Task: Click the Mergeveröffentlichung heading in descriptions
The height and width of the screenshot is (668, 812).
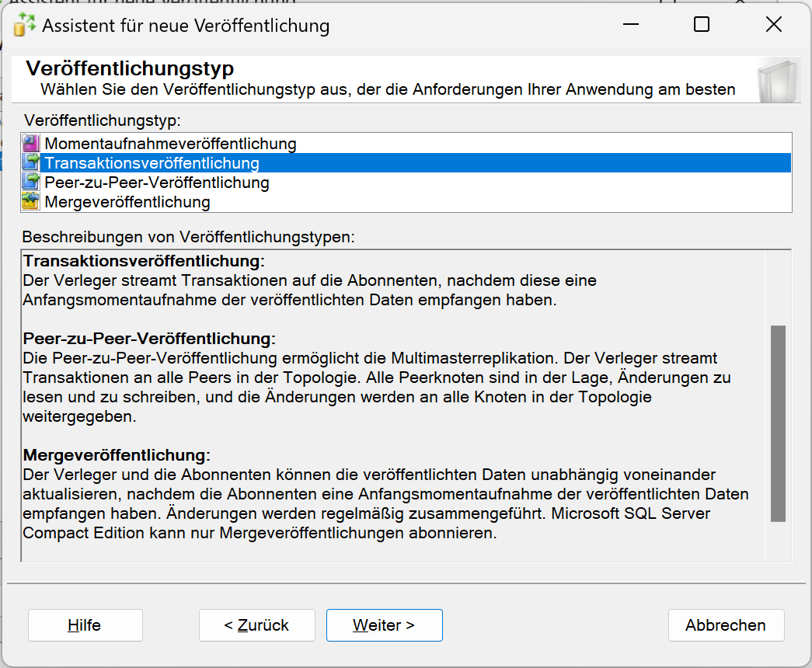Action: 117,454
